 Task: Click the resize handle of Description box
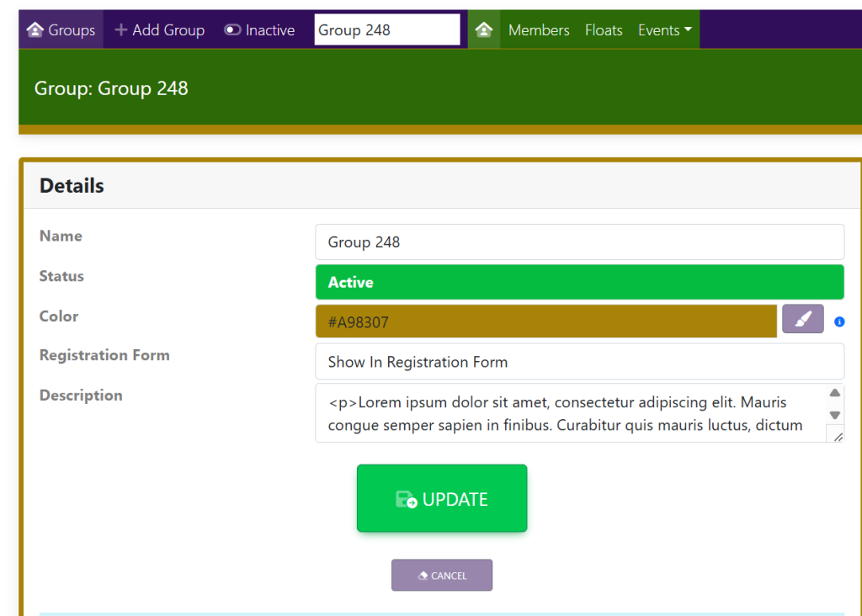tap(837, 436)
